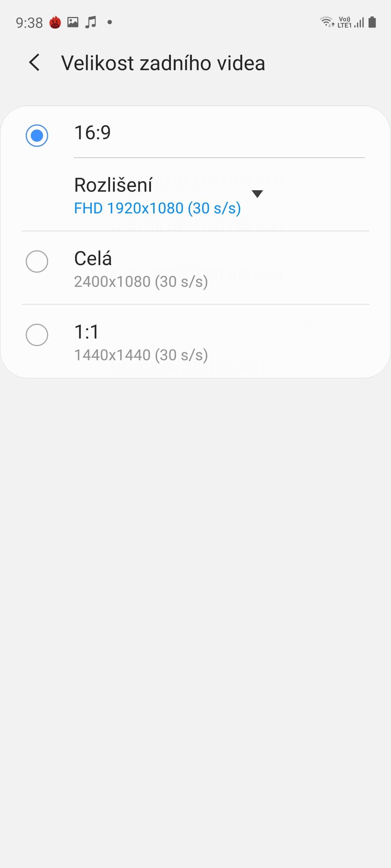Tap the mobile signal strength bars
Viewport: 391px width, 868px height.
(359, 23)
